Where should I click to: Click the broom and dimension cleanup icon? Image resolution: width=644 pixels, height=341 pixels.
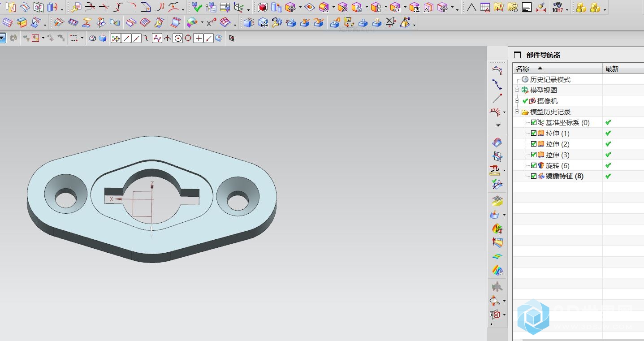(x=541, y=7)
